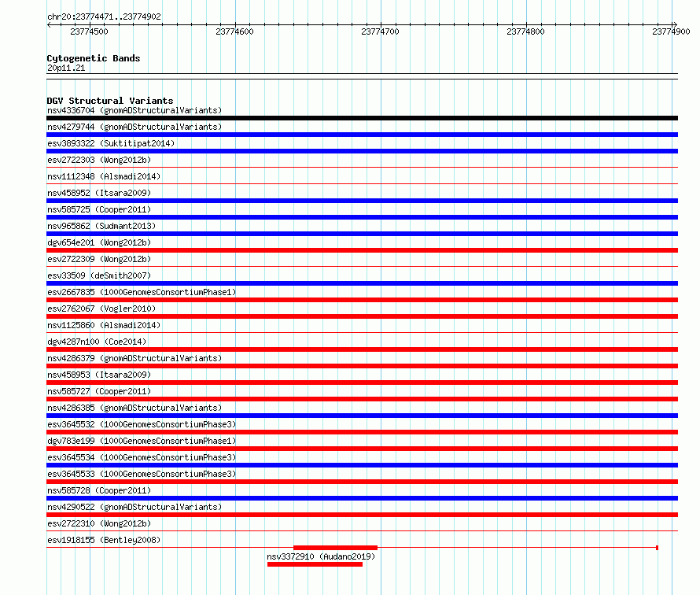Open esv2722310 Wong2012b variant
700x595 pixels.
tap(99, 523)
